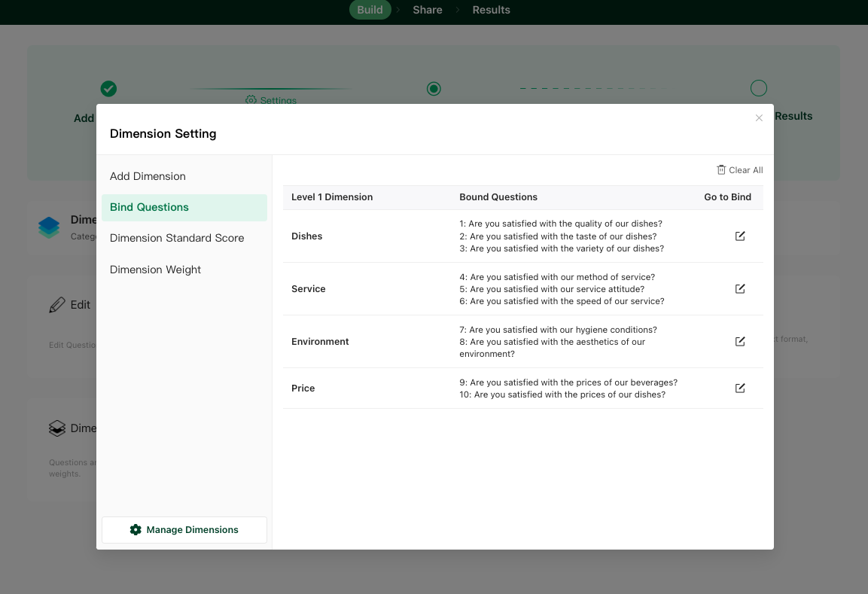This screenshot has width=868, height=594.
Task: Open bind editor for Environment dimension
Action: [x=739, y=341]
